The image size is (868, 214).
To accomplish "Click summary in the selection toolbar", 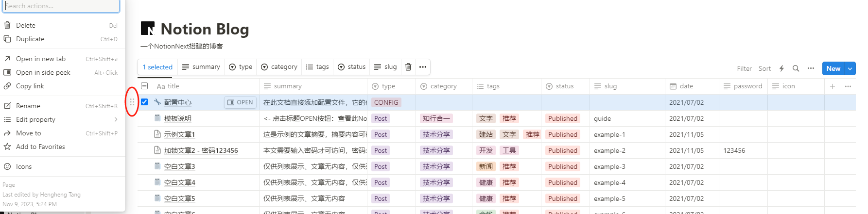I will pos(201,67).
